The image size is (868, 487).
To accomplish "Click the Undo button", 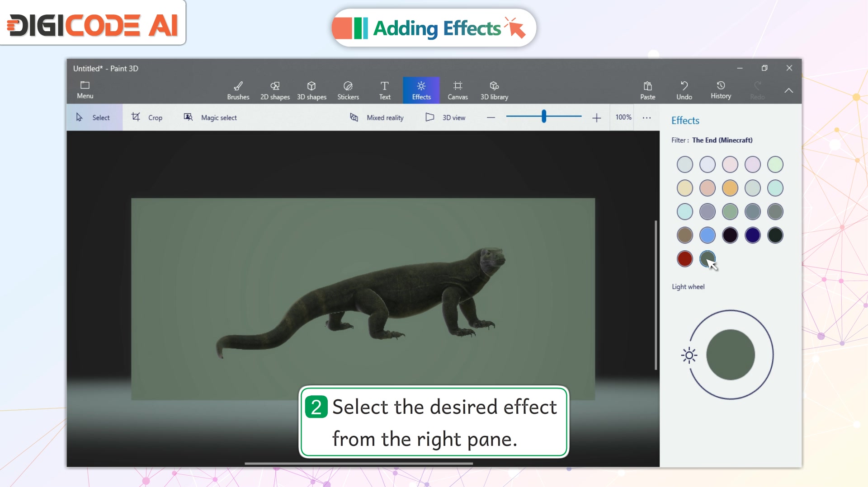I will 684,90.
